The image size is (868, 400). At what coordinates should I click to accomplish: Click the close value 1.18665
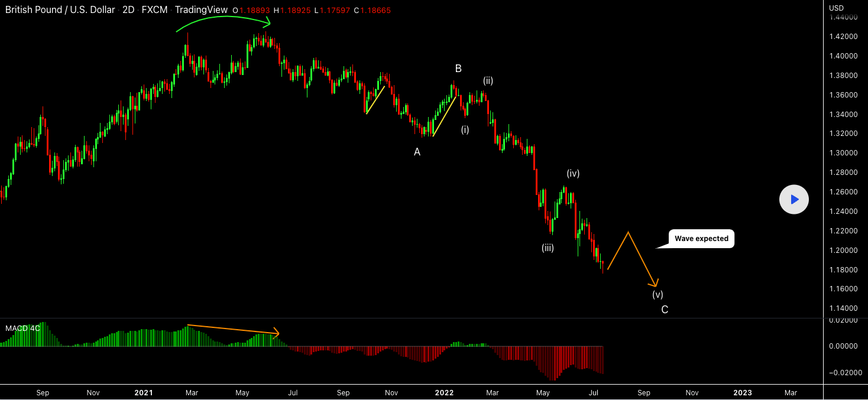(x=375, y=11)
